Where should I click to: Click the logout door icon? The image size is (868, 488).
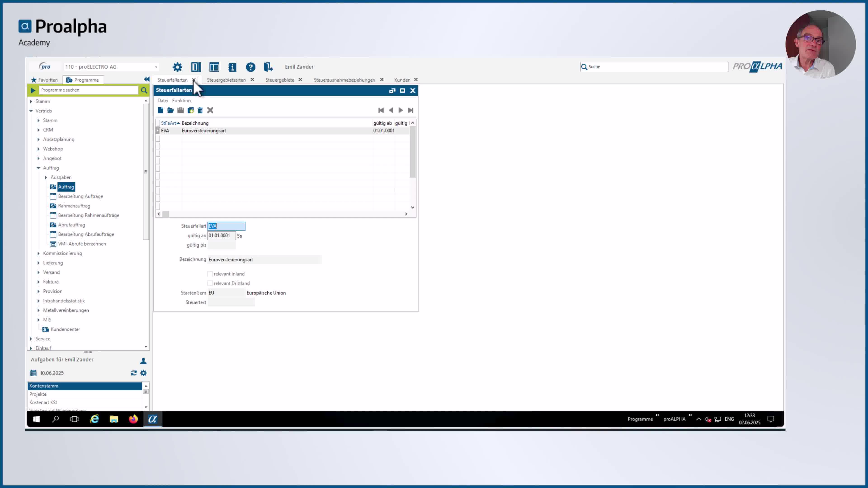coord(268,67)
